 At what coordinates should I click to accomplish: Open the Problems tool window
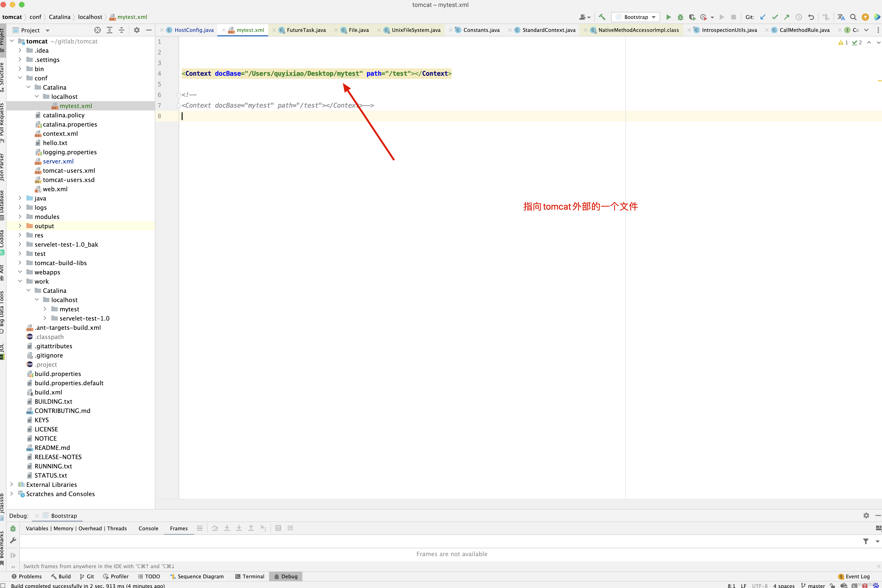[26, 576]
